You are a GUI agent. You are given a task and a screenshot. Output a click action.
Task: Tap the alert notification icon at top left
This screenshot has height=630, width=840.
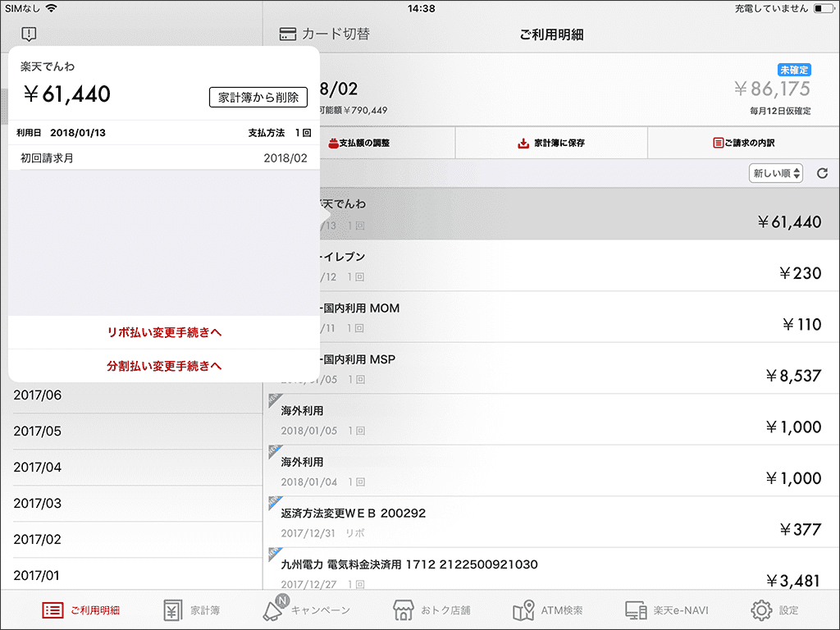point(29,34)
